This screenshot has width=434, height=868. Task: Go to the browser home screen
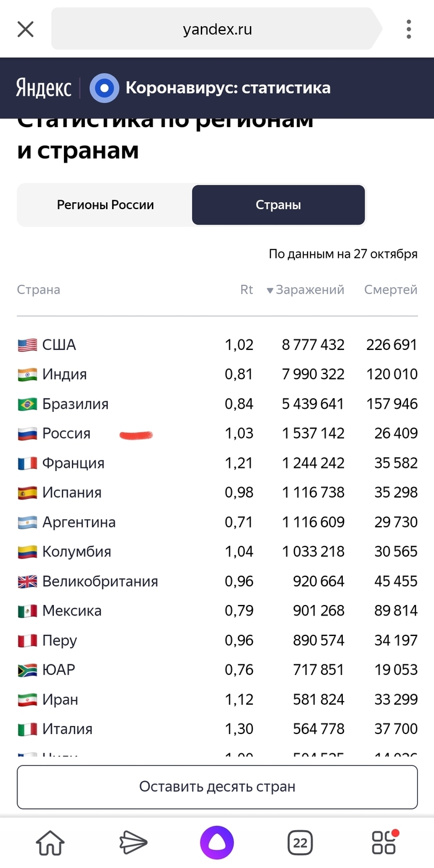tap(50, 843)
